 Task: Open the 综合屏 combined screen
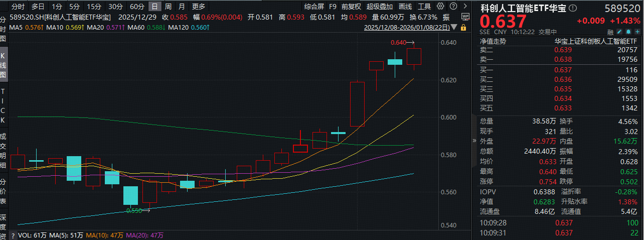coord(314,7)
